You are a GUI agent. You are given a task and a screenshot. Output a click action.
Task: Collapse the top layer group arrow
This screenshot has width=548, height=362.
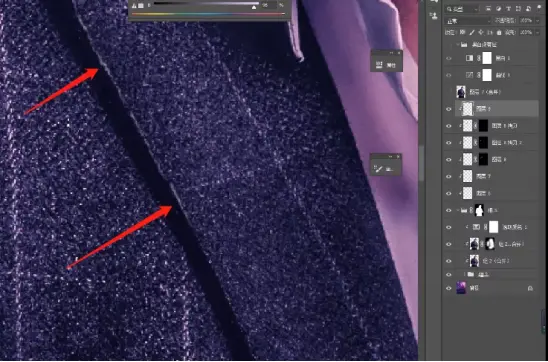(458, 45)
